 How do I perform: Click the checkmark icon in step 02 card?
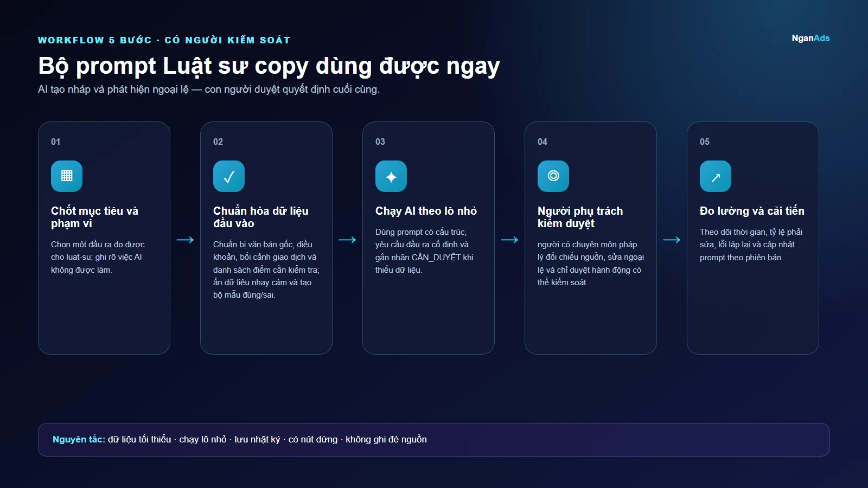pyautogui.click(x=229, y=176)
